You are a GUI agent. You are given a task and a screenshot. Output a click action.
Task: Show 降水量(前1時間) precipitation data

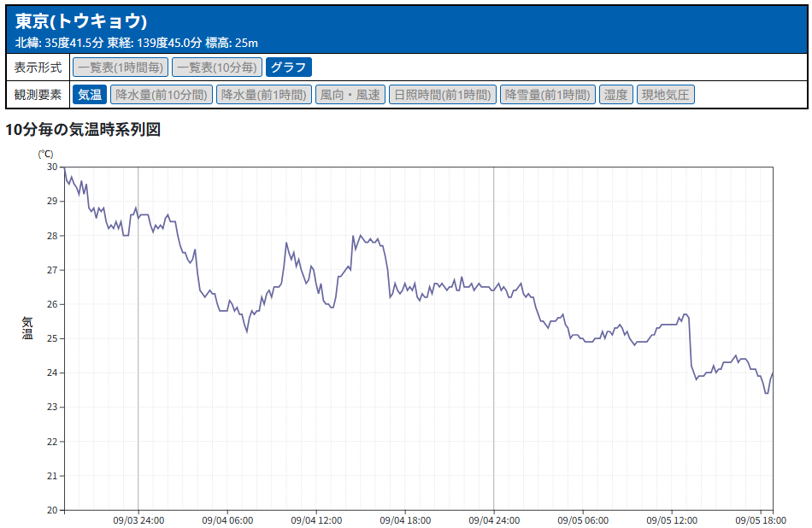coord(263,95)
